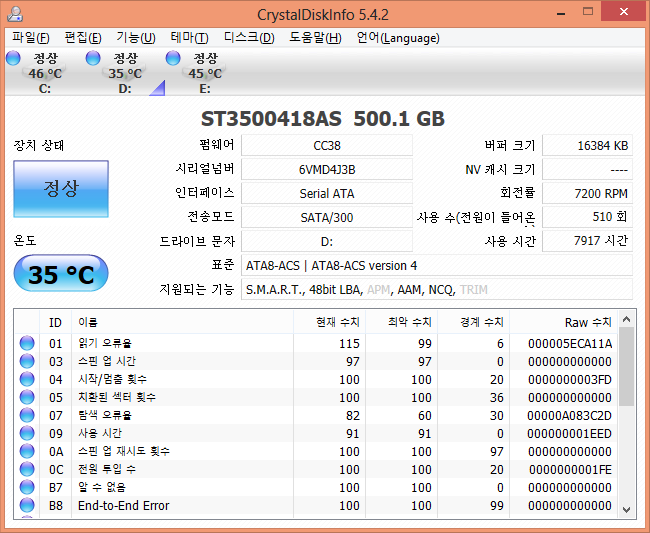Screen dimensions: 650x533
Task: Click the 이름 column header
Action: click(x=182, y=322)
